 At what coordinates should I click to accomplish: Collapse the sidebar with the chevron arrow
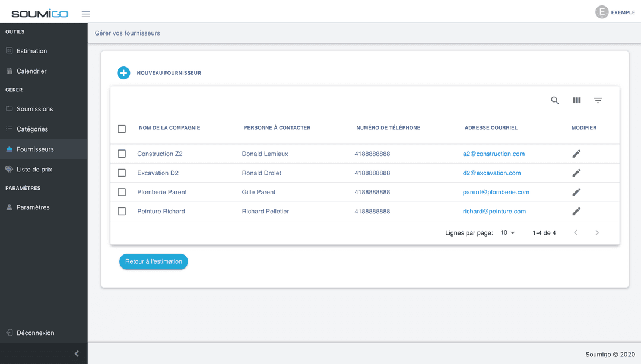coord(76,353)
